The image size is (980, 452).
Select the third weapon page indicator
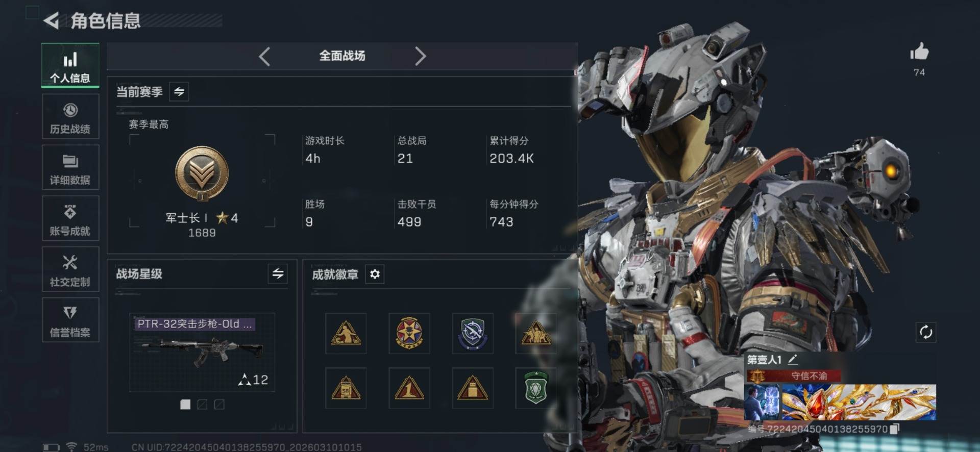point(219,405)
